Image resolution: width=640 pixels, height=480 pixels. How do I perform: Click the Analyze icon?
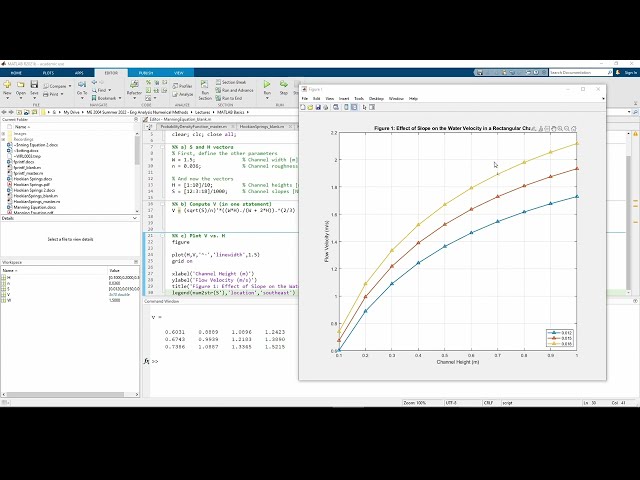point(176,94)
